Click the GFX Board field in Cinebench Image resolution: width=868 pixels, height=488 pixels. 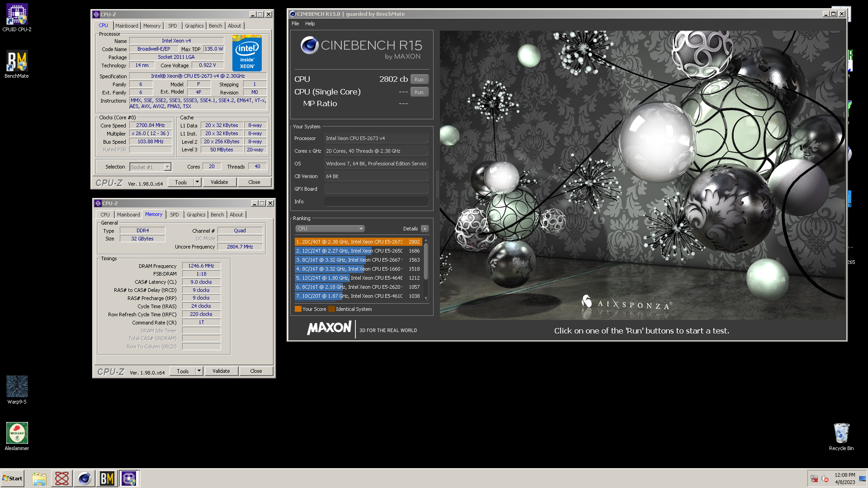(376, 189)
